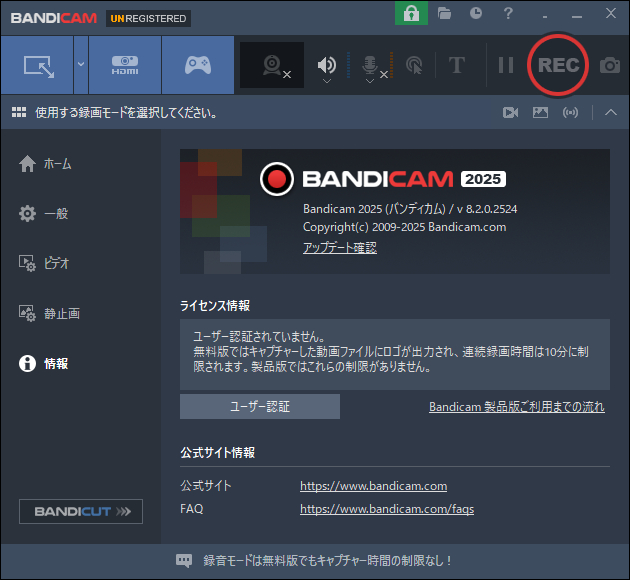630x580 pixels.
Task: Click the アップデート確認 link
Action: tap(340, 247)
